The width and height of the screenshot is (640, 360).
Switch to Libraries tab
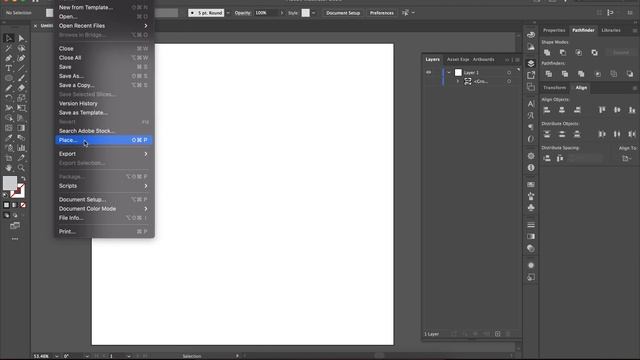pyautogui.click(x=611, y=30)
